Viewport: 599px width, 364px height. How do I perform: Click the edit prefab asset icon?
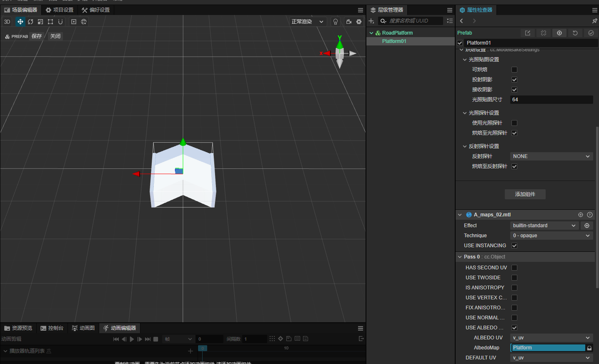(528, 33)
